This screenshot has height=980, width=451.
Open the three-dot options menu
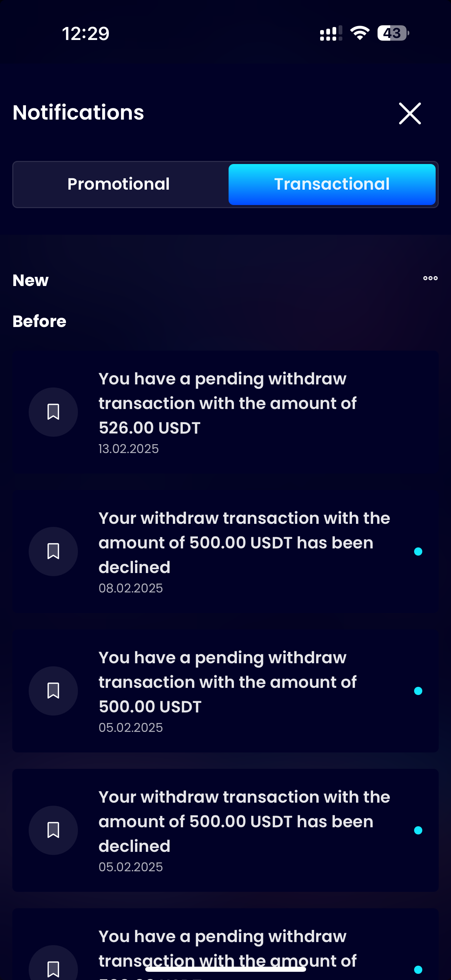point(430,278)
